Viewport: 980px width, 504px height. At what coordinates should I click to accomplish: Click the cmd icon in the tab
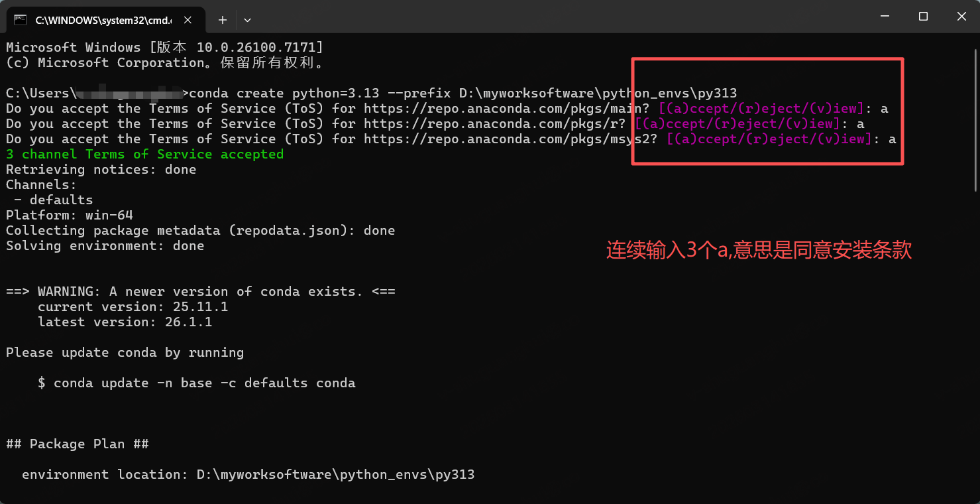click(21, 20)
